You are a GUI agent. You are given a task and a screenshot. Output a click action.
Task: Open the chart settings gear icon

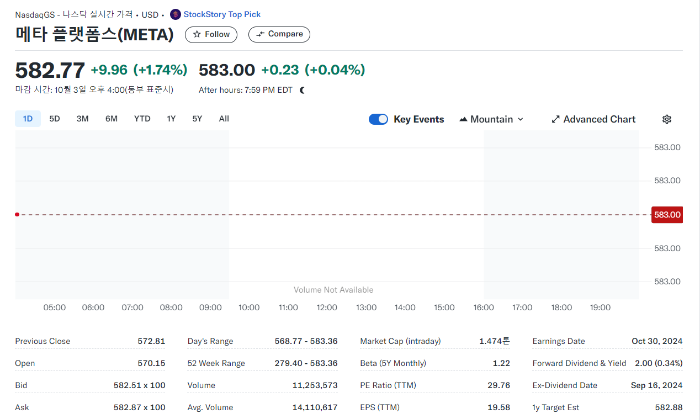coord(667,119)
